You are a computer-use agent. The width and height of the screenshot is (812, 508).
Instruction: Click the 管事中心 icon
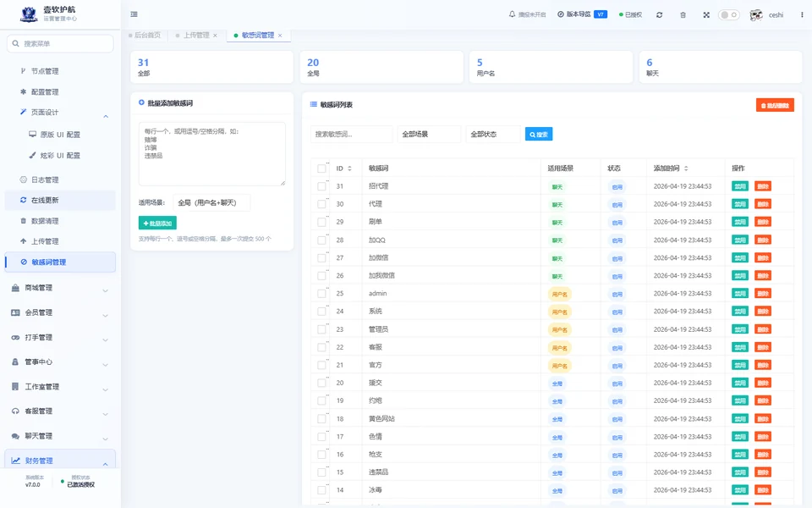pyautogui.click(x=15, y=362)
